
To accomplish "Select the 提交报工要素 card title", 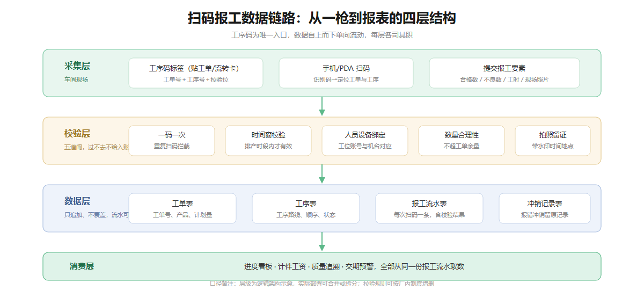I will (504, 68).
